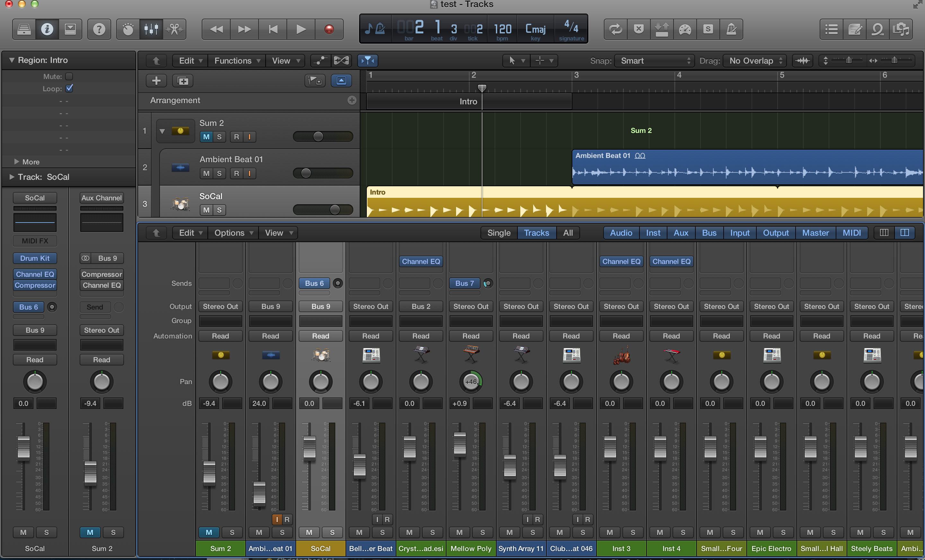925x560 pixels.
Task: Toggle the Mixer button in control bar
Action: click(x=151, y=29)
